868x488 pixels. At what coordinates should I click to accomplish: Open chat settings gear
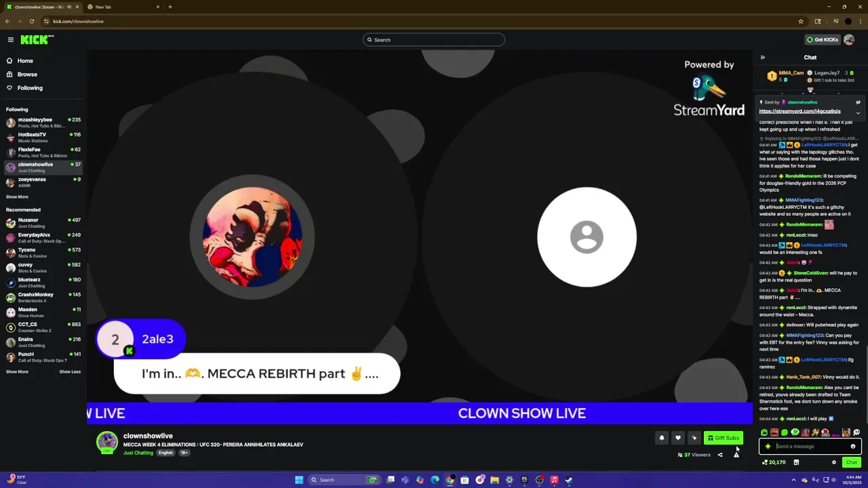click(x=834, y=462)
